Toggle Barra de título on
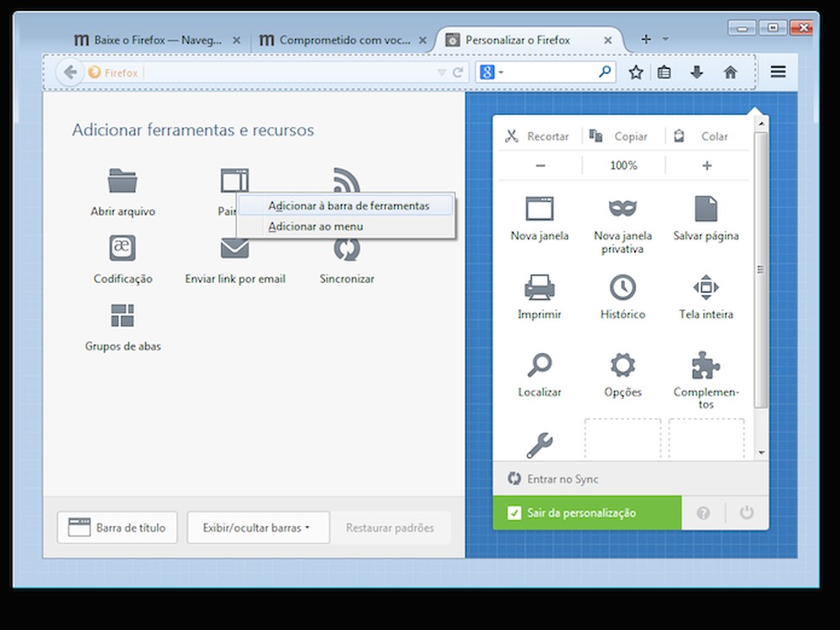 [117, 528]
